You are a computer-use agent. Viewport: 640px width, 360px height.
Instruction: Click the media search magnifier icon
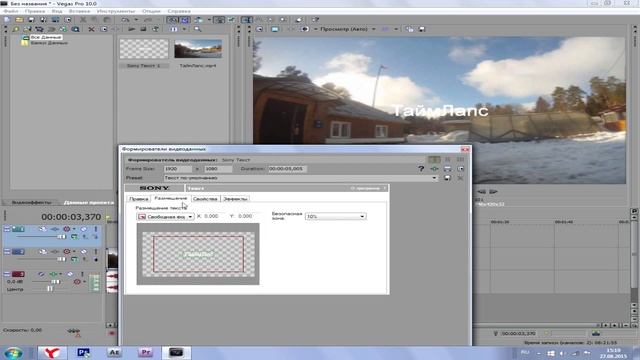tap(198, 29)
